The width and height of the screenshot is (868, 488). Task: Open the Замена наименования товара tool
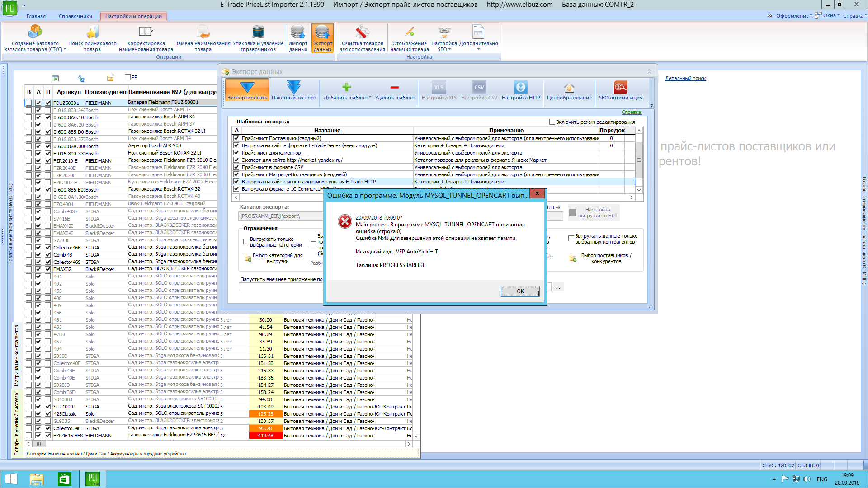(203, 38)
